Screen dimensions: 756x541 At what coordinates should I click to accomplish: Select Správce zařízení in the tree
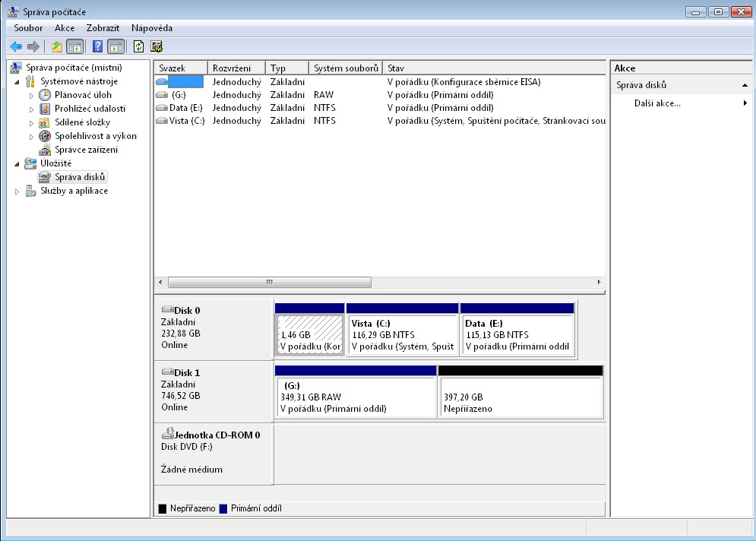point(86,150)
